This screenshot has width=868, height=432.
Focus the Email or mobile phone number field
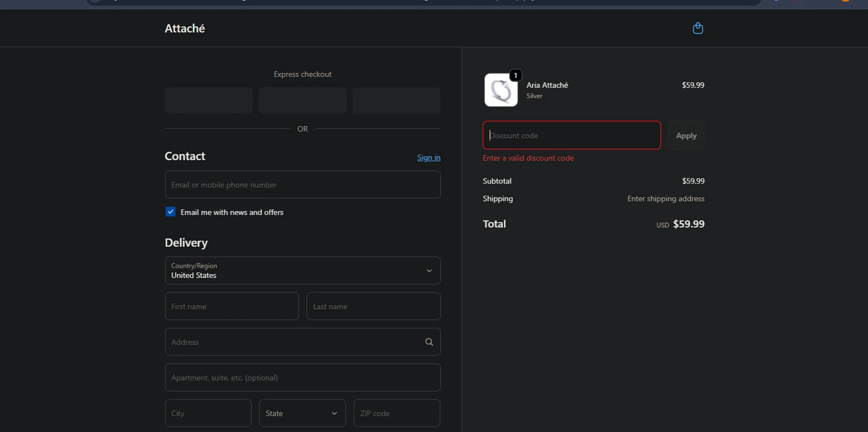click(x=303, y=184)
